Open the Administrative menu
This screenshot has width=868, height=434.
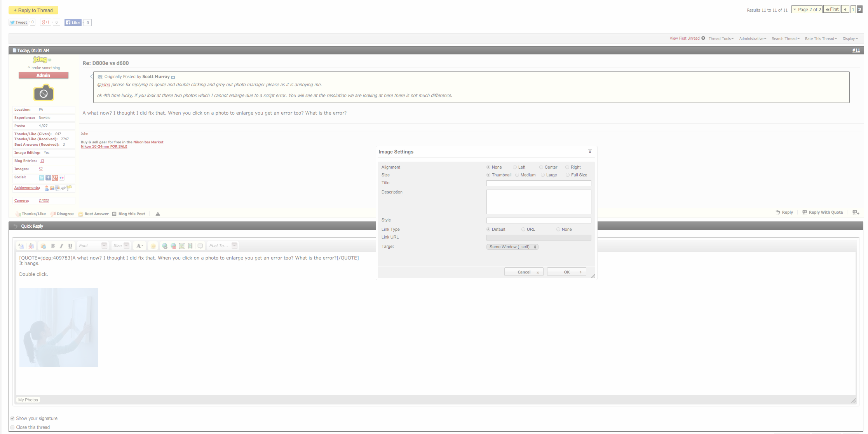(x=753, y=38)
